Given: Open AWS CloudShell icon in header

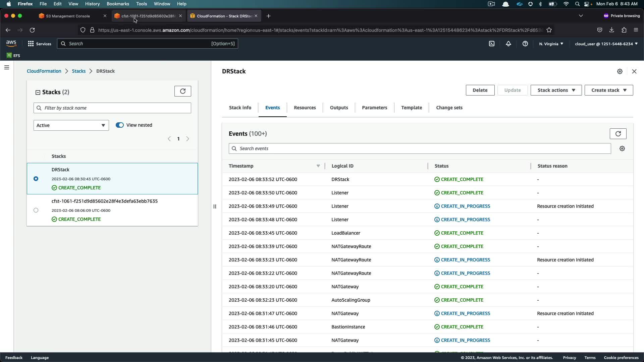Looking at the screenshot, I should point(492,44).
